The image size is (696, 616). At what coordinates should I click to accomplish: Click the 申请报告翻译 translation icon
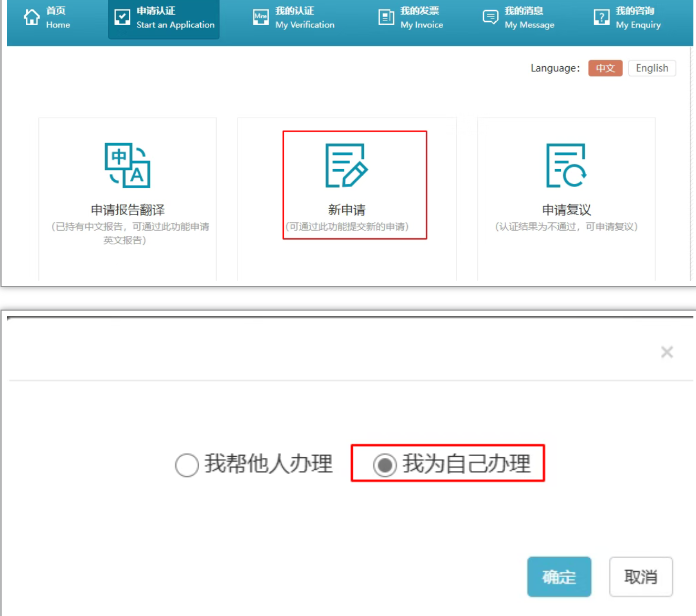[128, 166]
